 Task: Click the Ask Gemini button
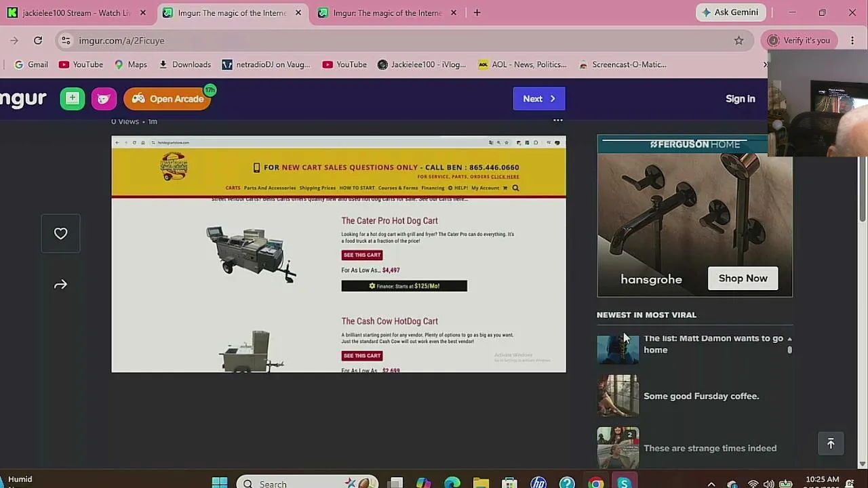pyautogui.click(x=731, y=13)
